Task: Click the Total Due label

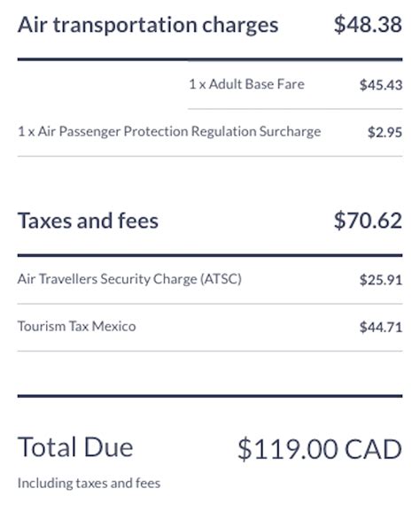Action: pos(75,446)
